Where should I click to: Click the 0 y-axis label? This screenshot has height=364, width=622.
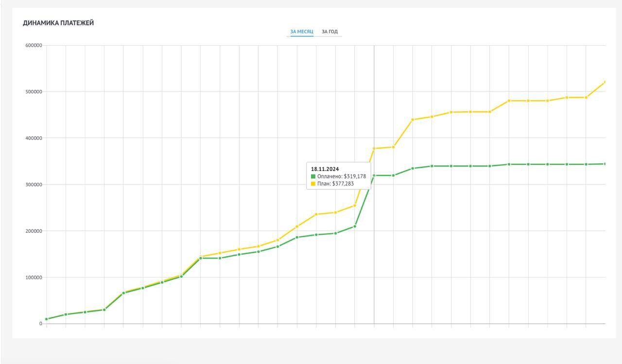41,324
